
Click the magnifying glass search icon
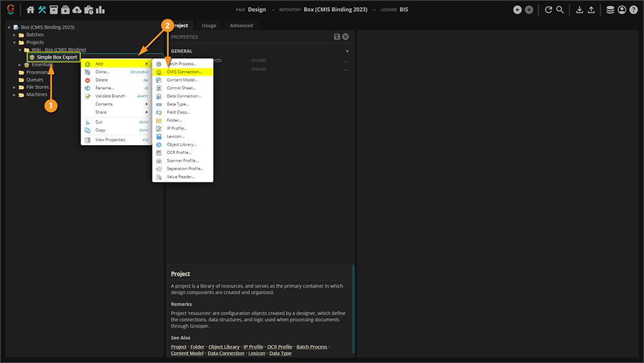point(560,10)
